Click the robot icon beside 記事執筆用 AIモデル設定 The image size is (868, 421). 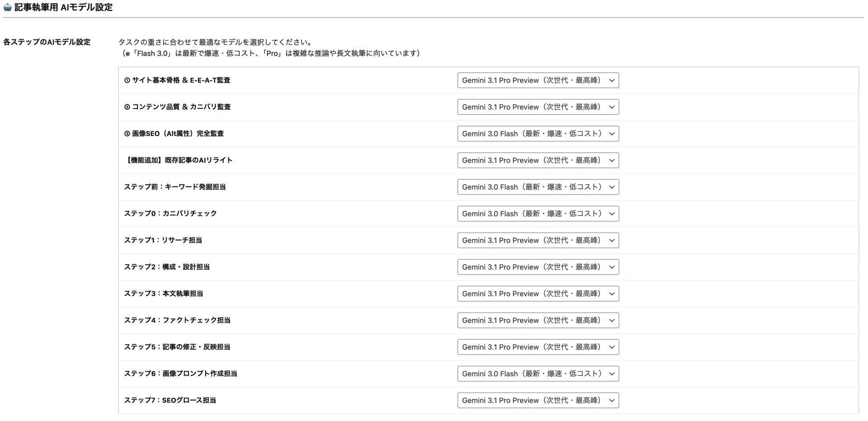click(8, 7)
